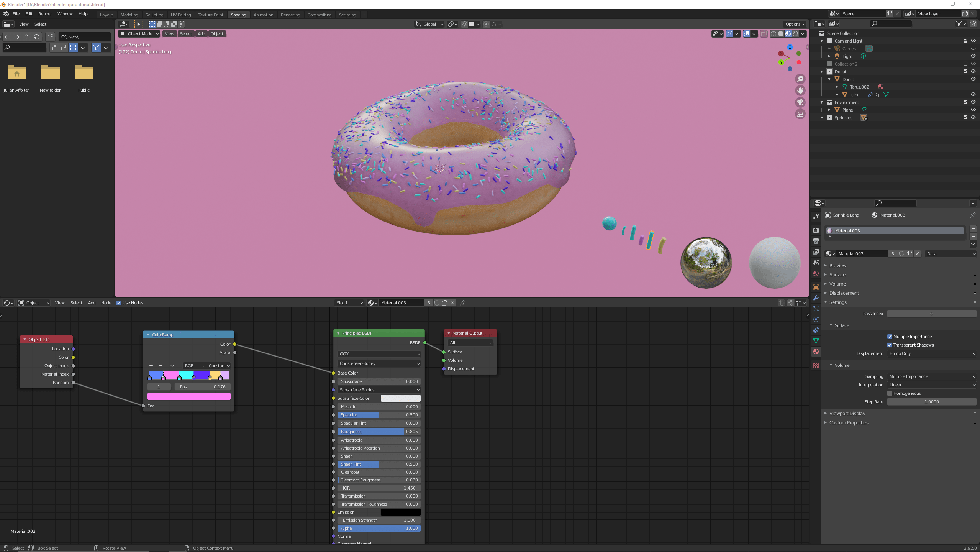
Task: Uncheck Use Nodes checkbox
Action: (x=119, y=303)
